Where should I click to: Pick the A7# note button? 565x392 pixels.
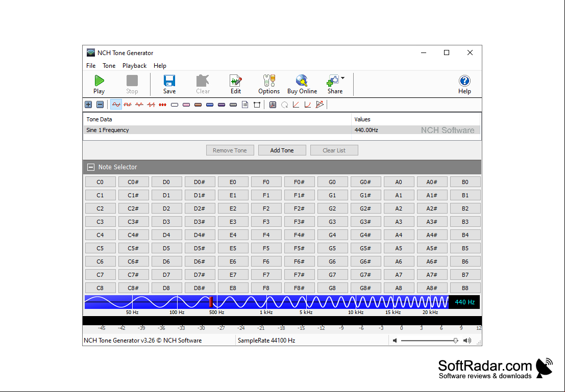tap(432, 275)
